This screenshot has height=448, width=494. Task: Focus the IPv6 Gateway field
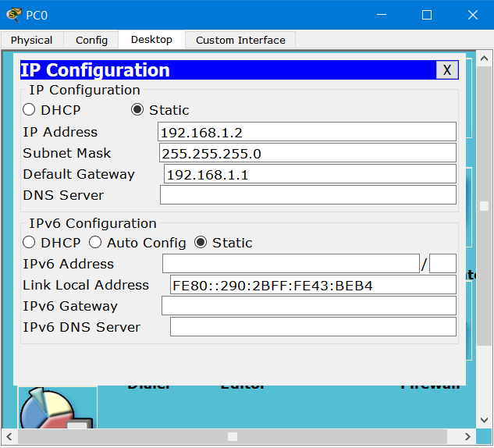(x=309, y=306)
